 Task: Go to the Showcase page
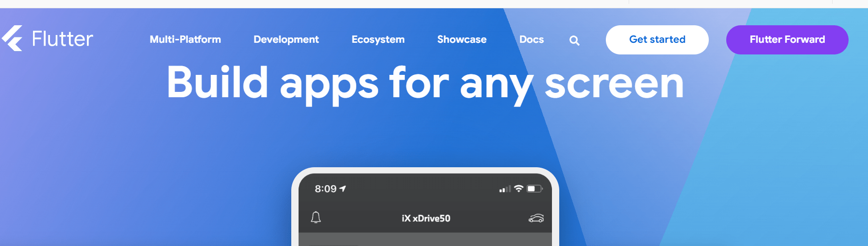tap(462, 39)
